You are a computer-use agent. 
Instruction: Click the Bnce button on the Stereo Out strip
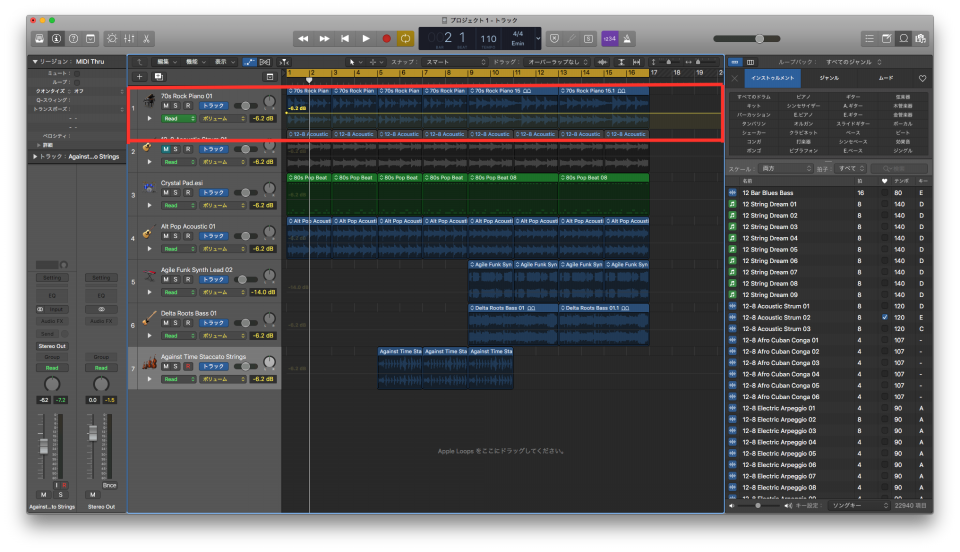pyautogui.click(x=110, y=485)
